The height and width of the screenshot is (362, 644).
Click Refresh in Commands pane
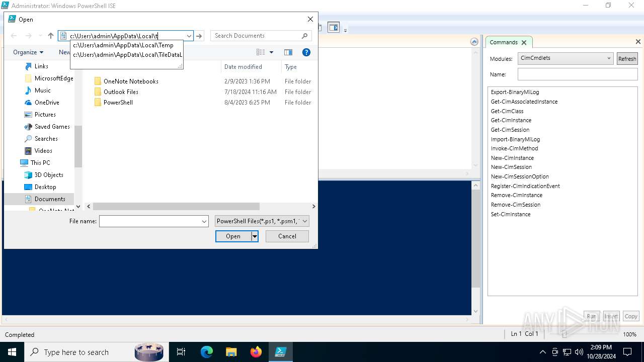[627, 59]
